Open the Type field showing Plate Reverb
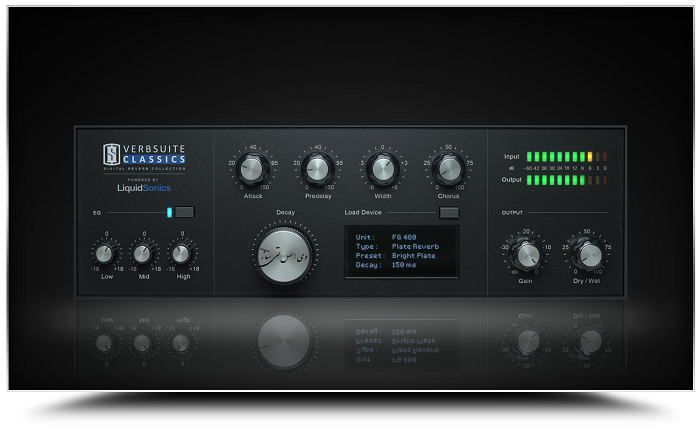The image size is (700, 441). pyautogui.click(x=400, y=243)
